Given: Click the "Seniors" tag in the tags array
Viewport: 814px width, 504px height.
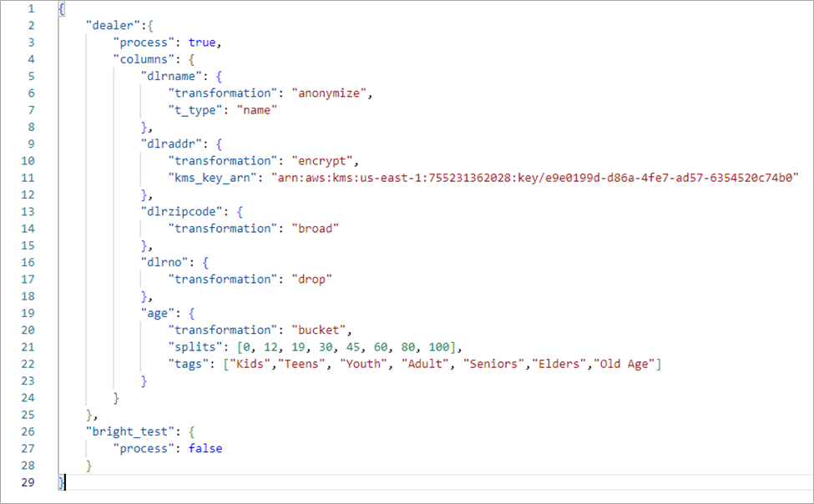Looking at the screenshot, I should click(493, 364).
